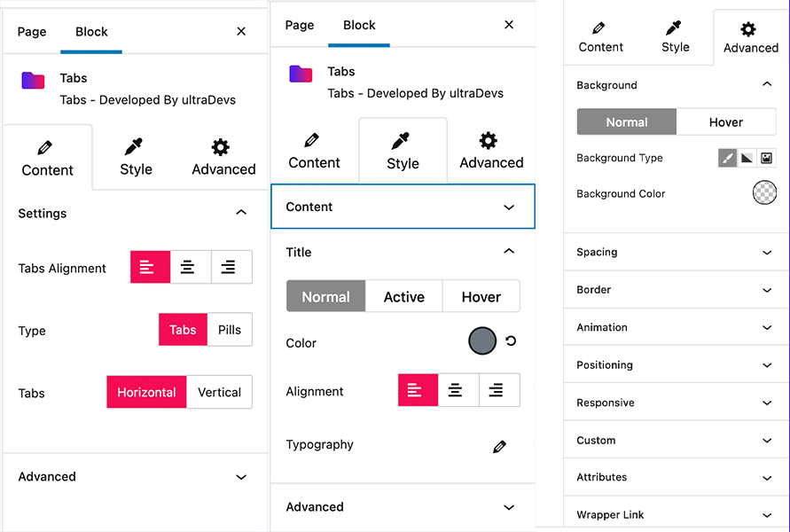Screen dimensions: 790x532
Task: Switch Type to Pills
Action: tap(230, 330)
